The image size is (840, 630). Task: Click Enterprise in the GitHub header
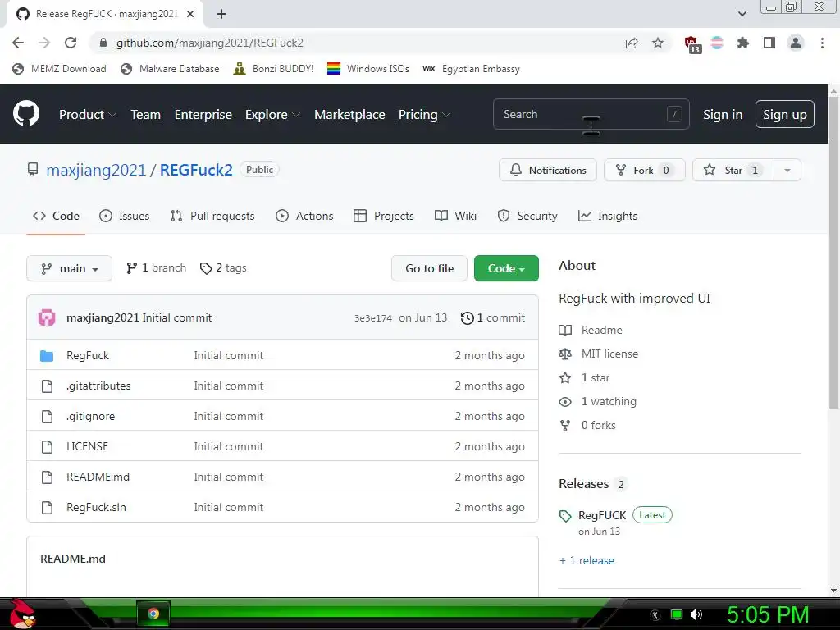tap(203, 115)
